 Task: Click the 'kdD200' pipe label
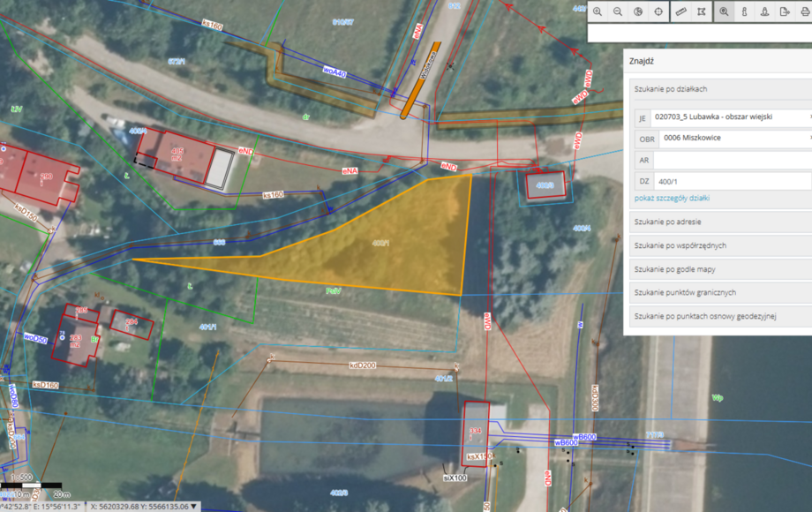pos(363,365)
